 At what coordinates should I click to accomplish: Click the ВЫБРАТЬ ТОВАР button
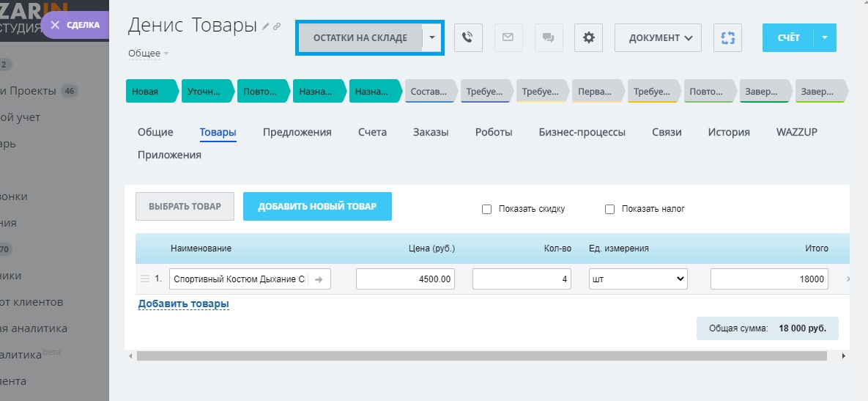(x=185, y=206)
